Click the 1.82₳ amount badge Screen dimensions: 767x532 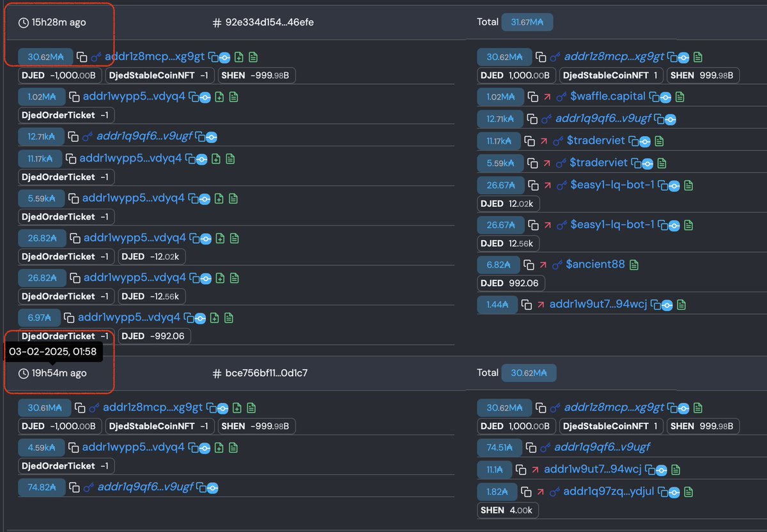pyautogui.click(x=497, y=492)
